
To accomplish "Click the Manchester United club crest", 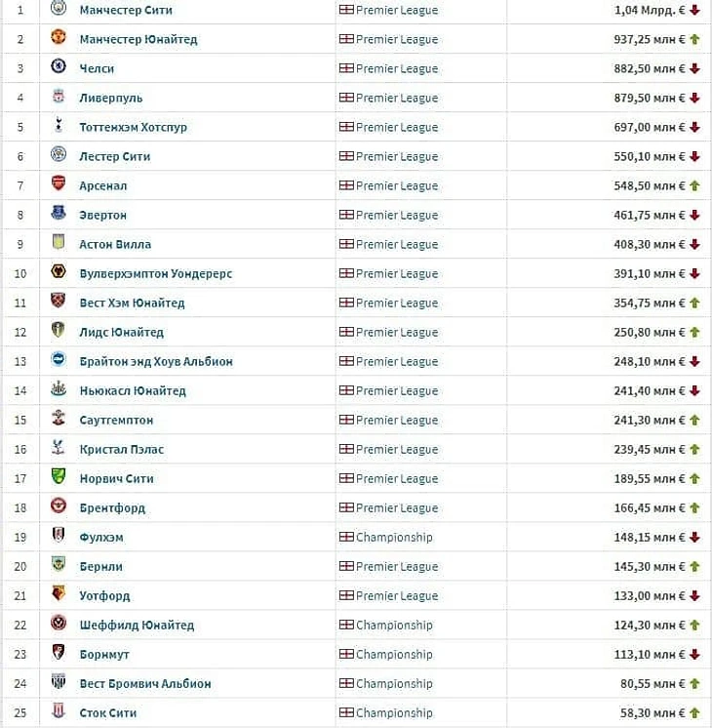I will click(x=59, y=37).
